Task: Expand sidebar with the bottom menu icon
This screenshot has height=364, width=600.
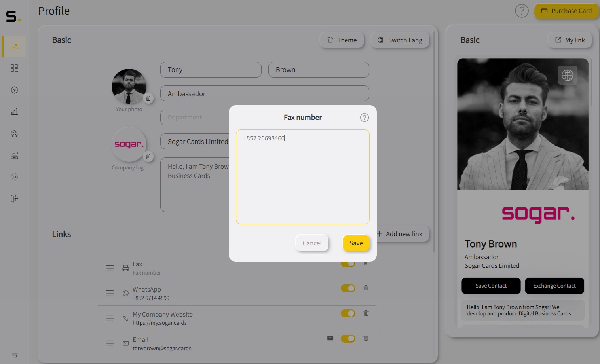Action: (15, 356)
